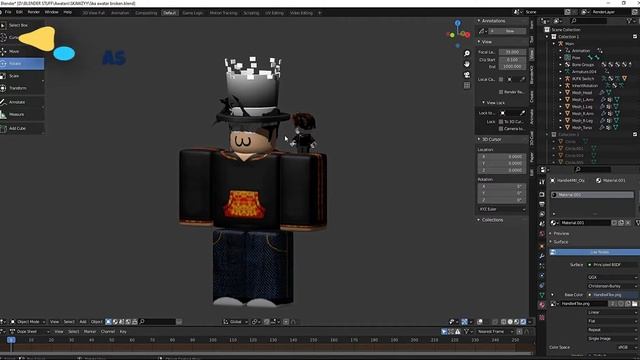Open the Christensen-Burley subsurface dropdown
The width and height of the screenshot is (640, 360).
pyautogui.click(x=612, y=286)
